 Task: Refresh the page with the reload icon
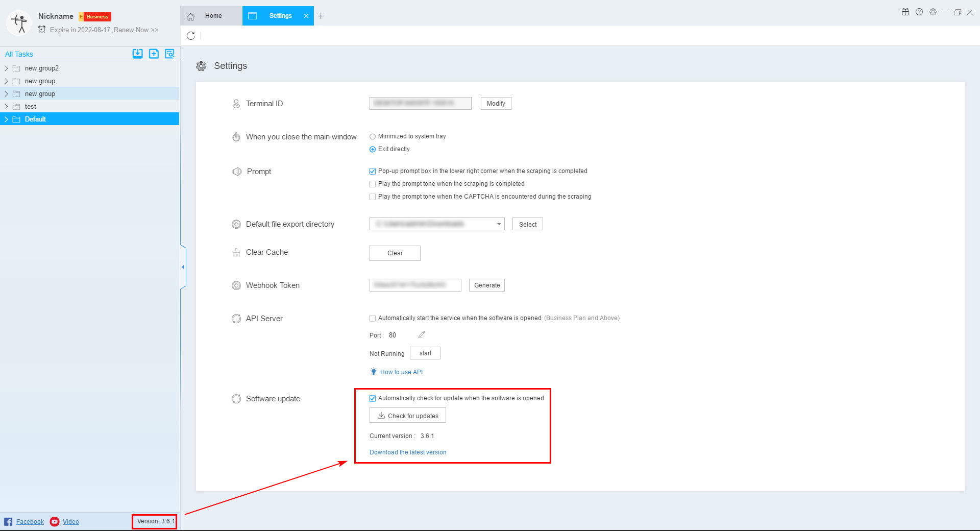(191, 36)
